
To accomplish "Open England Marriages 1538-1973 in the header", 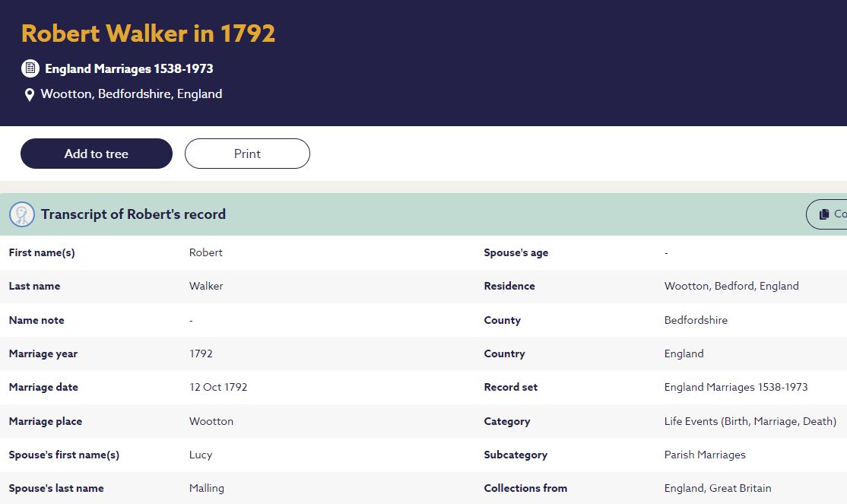I will pos(128,68).
